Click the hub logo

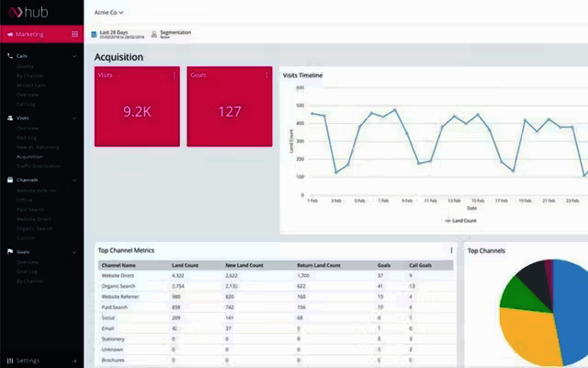[28, 12]
